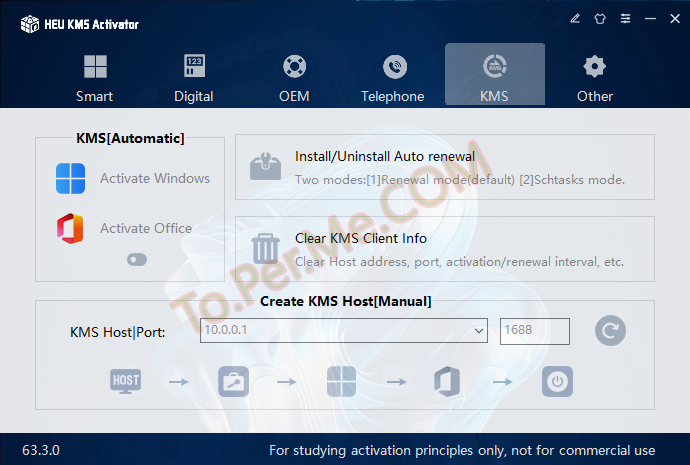Select the OEM lifebuoy icon
This screenshot has height=465, width=690.
294,67
